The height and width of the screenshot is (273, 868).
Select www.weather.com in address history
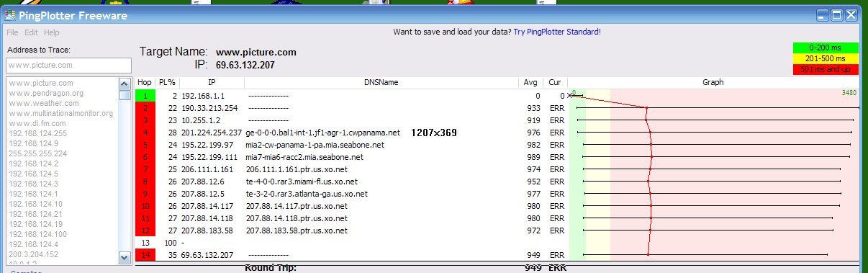(x=43, y=103)
